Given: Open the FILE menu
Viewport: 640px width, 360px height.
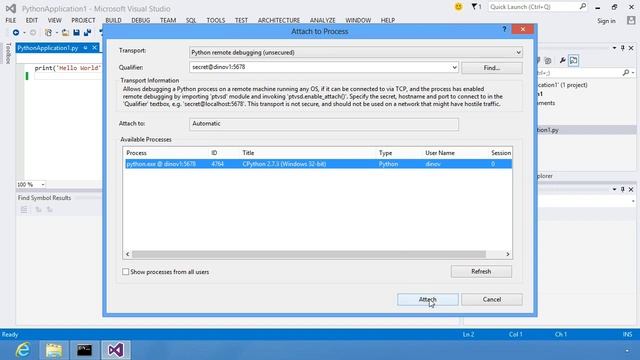Looking at the screenshot, I should (x=11, y=20).
